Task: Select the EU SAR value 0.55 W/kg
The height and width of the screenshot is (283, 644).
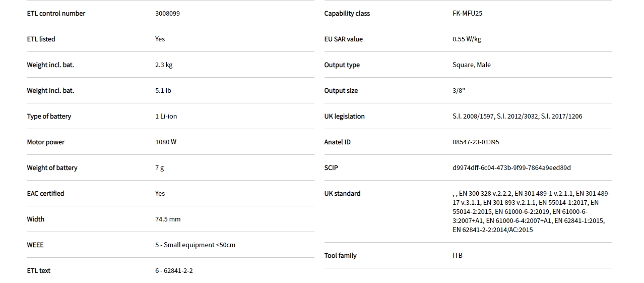Action: (467, 39)
